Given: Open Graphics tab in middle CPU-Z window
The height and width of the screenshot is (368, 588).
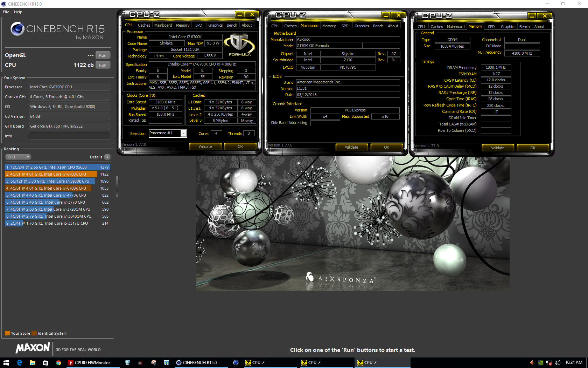Looking at the screenshot, I should click(362, 26).
